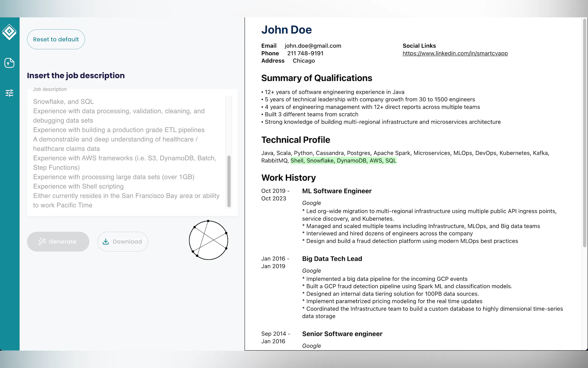
Task: Click the Summary of Qualifications heading
Action: click(x=316, y=78)
